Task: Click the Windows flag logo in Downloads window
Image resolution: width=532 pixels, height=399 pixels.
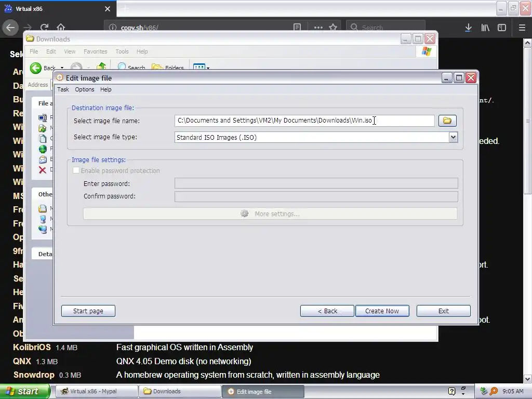Action: click(x=426, y=51)
